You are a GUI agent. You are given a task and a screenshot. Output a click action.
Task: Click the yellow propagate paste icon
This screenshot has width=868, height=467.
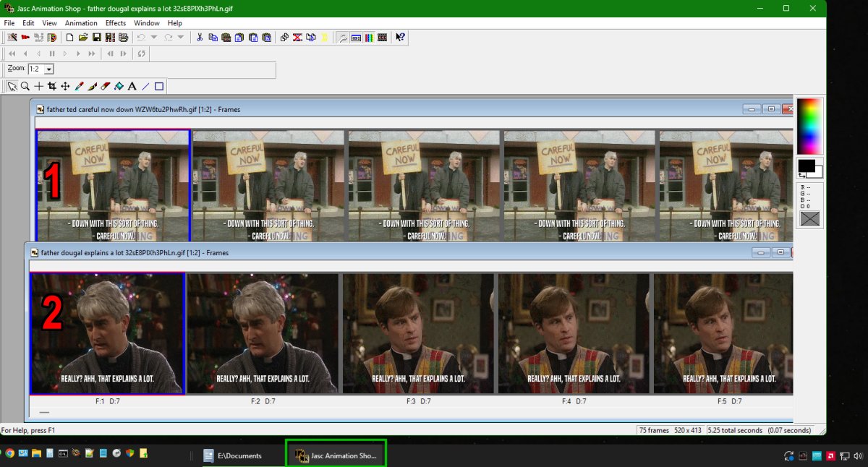click(324, 37)
